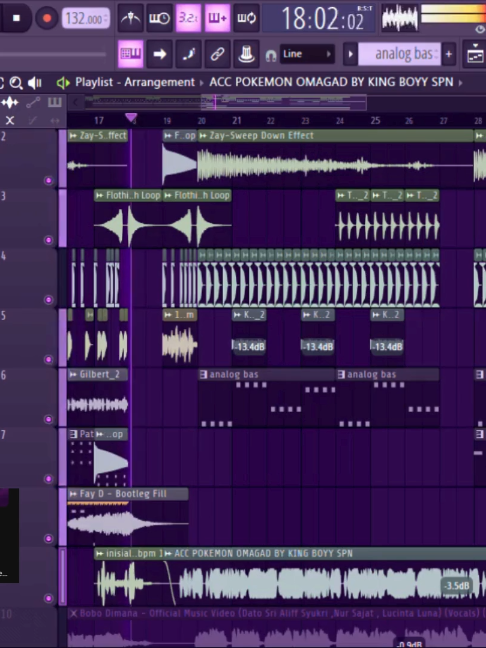
Task: Mute track 2 with its dot toggle
Action: (48, 180)
